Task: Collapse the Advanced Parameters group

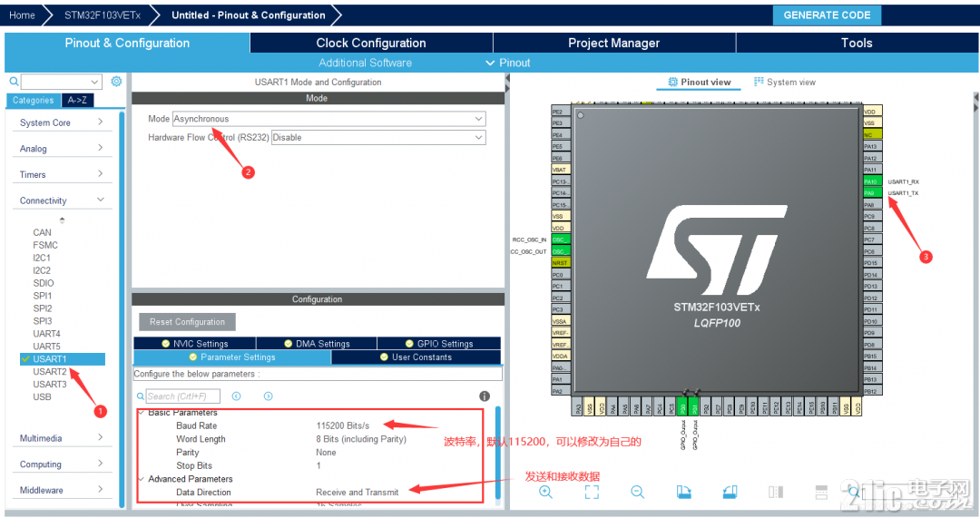Action: coord(142,479)
